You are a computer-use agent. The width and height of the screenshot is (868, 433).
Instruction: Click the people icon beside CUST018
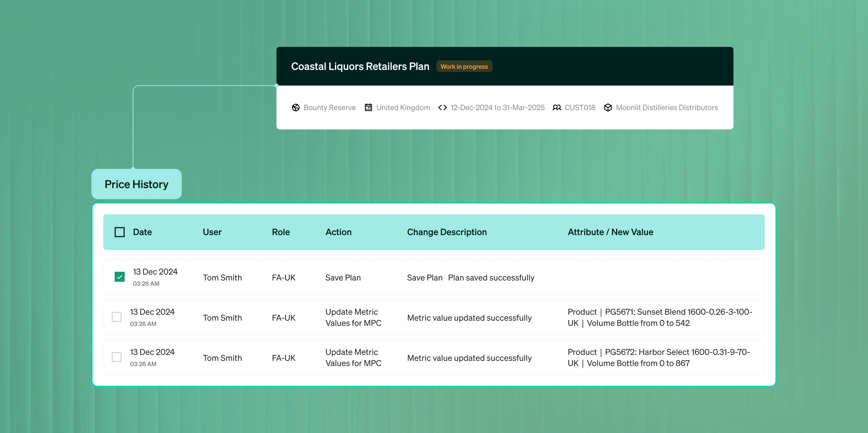pyautogui.click(x=557, y=108)
